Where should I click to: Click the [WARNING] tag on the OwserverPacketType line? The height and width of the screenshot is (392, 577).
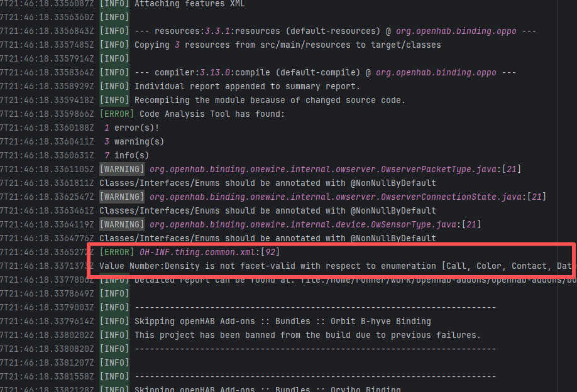[122, 170]
